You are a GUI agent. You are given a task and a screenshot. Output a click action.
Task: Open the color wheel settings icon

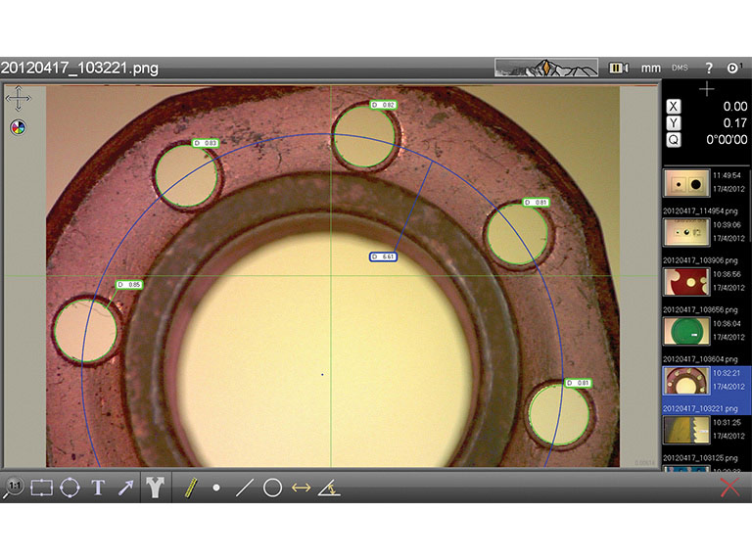click(x=18, y=127)
